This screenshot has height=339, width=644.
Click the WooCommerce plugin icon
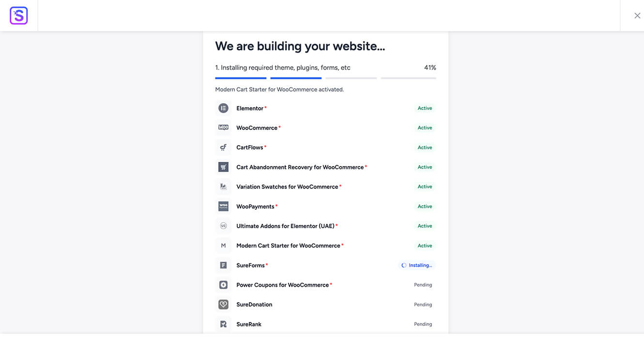coord(223,128)
